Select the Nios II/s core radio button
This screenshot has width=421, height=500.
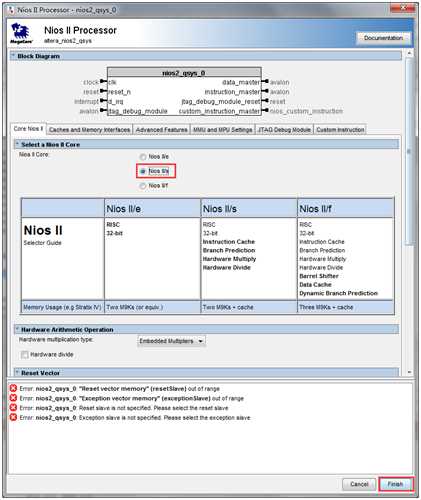point(143,171)
